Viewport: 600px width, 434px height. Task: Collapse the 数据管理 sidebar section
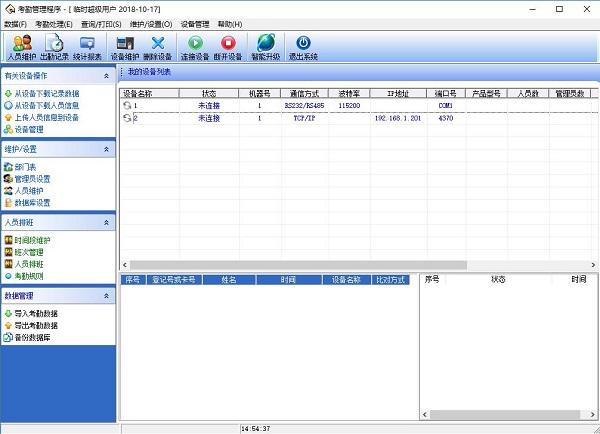107,296
